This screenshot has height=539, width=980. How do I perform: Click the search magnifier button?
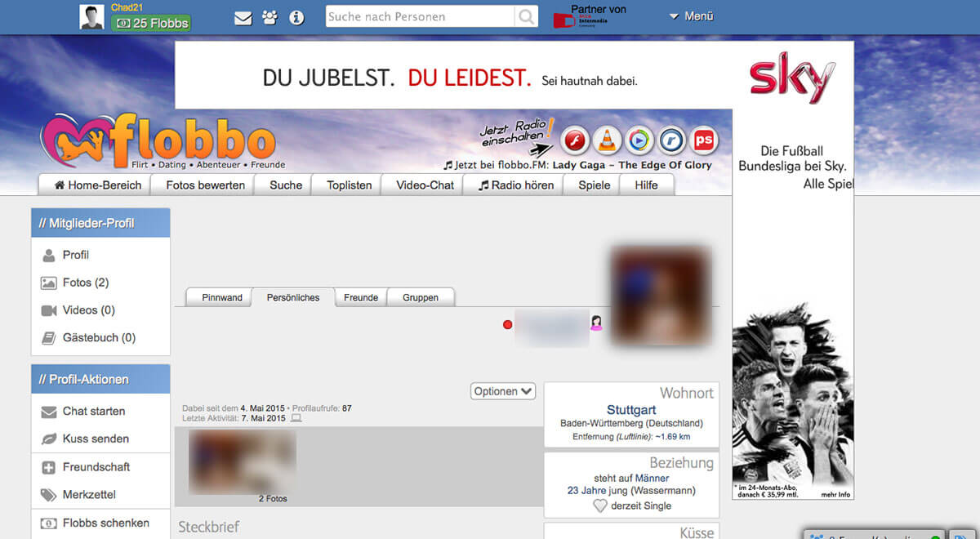pyautogui.click(x=527, y=17)
